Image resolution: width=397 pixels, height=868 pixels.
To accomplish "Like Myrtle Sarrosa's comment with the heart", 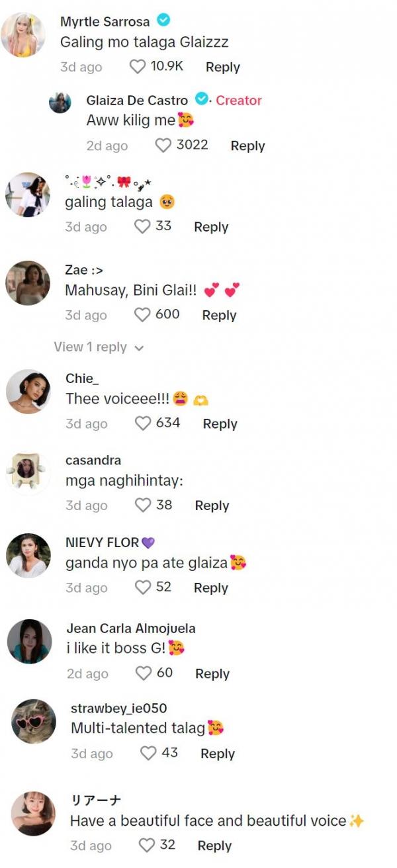I will [x=137, y=67].
